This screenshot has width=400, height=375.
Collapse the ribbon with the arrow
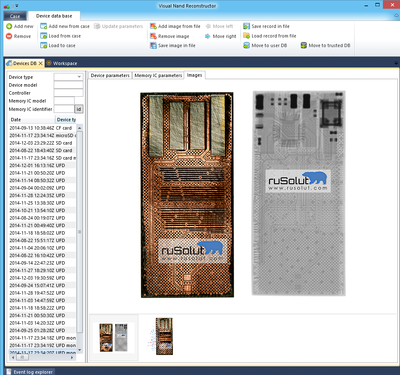point(396,15)
